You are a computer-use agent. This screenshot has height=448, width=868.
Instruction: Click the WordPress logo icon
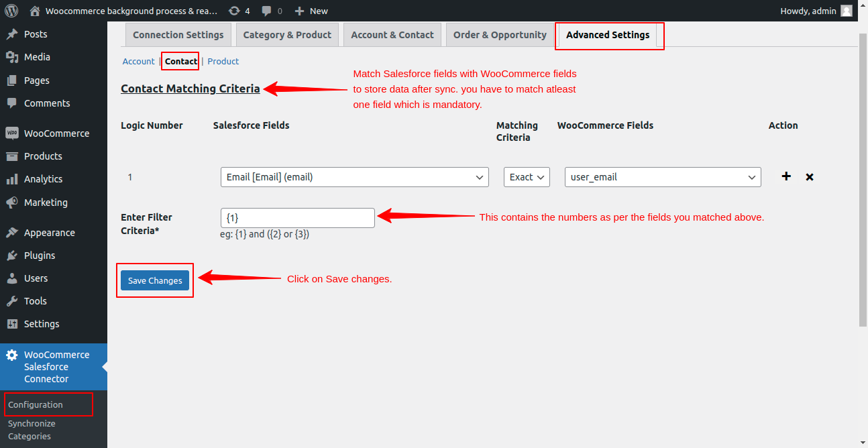11,11
